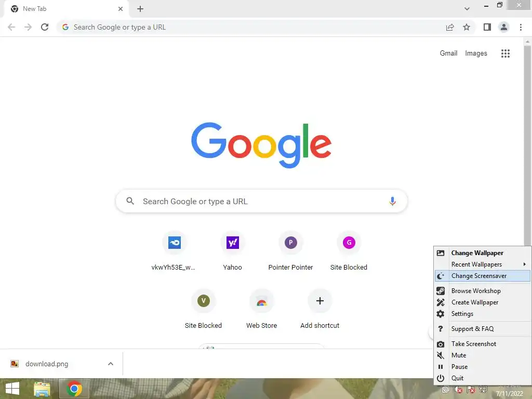Reload the page with the refresh icon
This screenshot has width=532, height=399.
[x=45, y=27]
